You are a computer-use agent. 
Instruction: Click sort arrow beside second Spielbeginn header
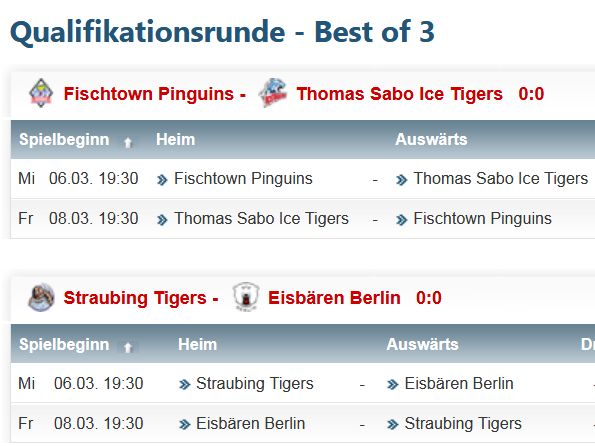[x=128, y=347]
